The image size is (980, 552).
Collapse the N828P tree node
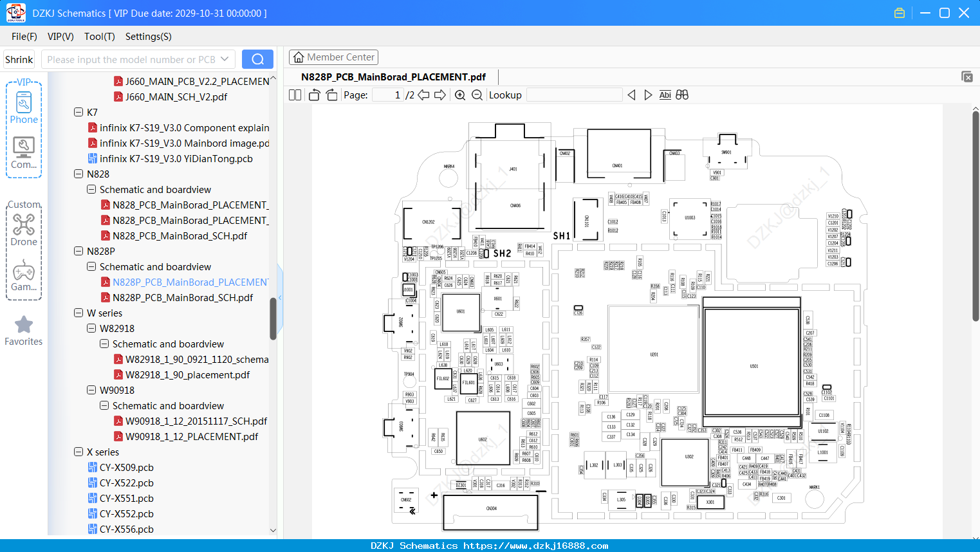coord(79,251)
